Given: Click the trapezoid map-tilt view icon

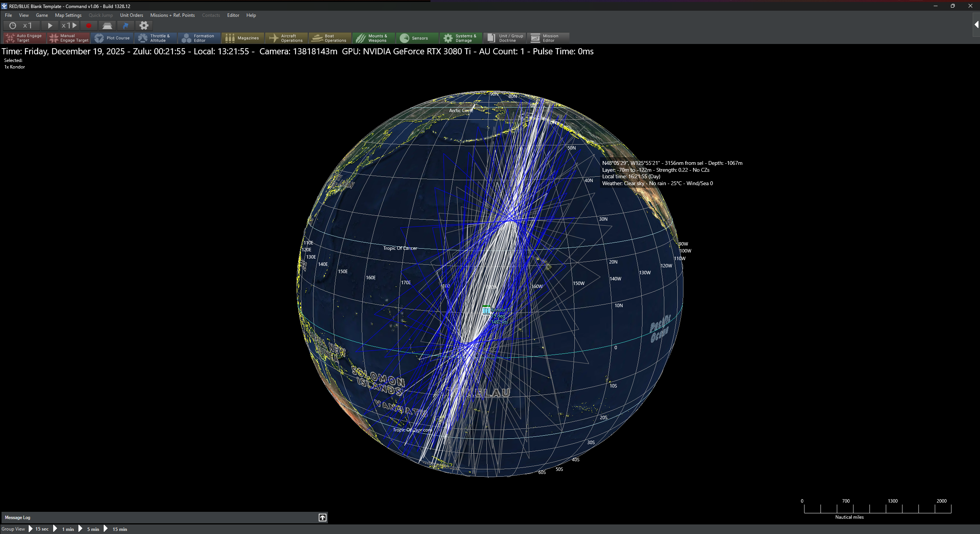Looking at the screenshot, I should coord(107,26).
